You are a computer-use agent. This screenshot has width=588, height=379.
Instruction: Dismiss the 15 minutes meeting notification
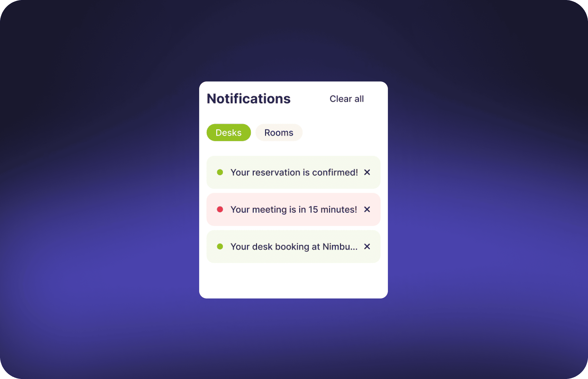[367, 209]
